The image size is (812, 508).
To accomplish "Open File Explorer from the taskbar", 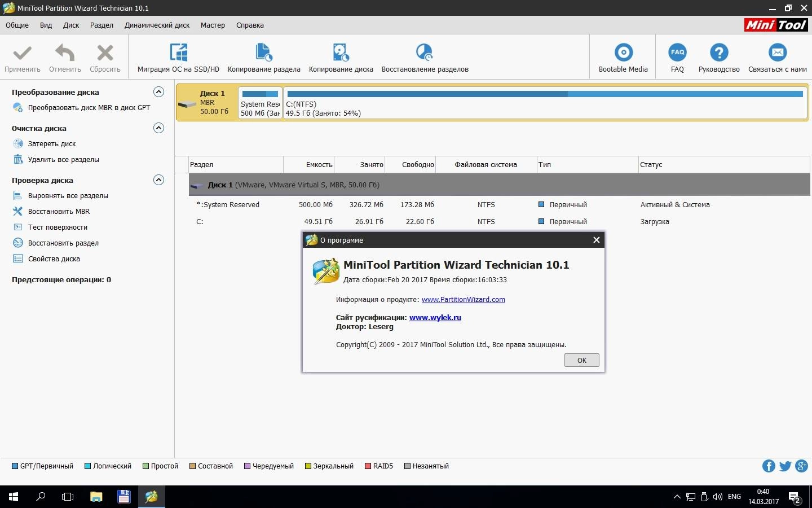I will click(x=96, y=497).
